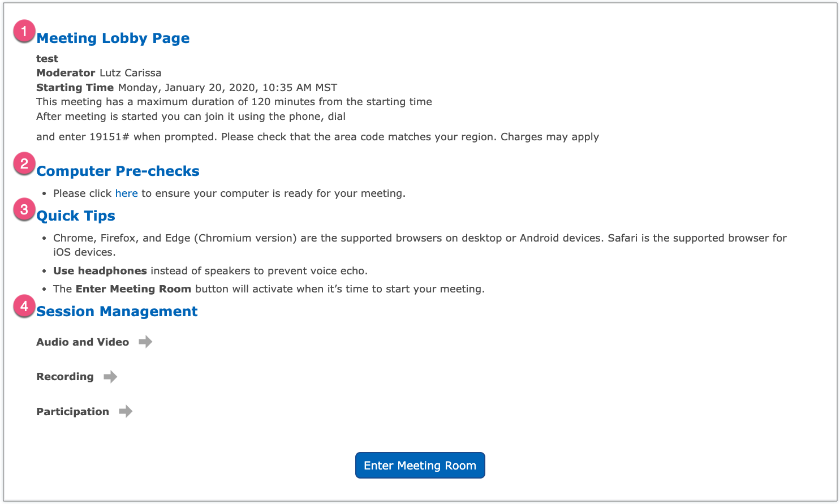Click the Computer Pre-checks heading
This screenshot has width=840, height=504.
click(118, 171)
